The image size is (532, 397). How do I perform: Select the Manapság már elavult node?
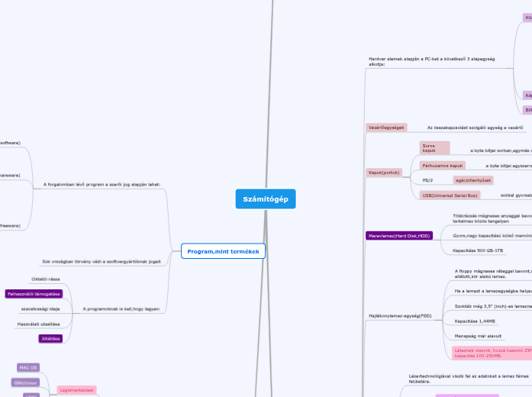pos(478,335)
